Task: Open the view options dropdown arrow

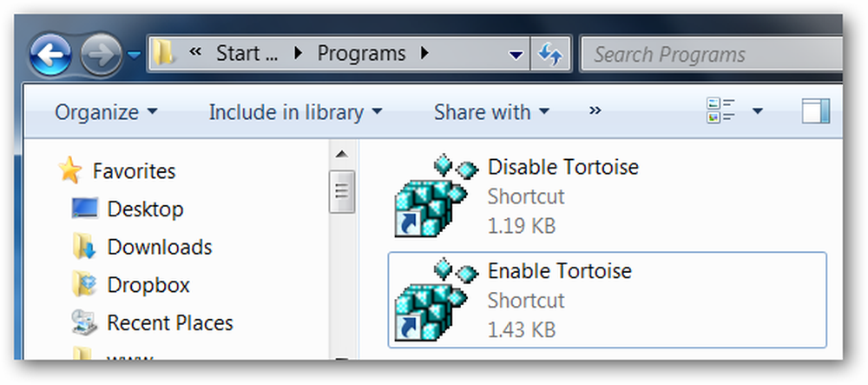Action: (757, 111)
